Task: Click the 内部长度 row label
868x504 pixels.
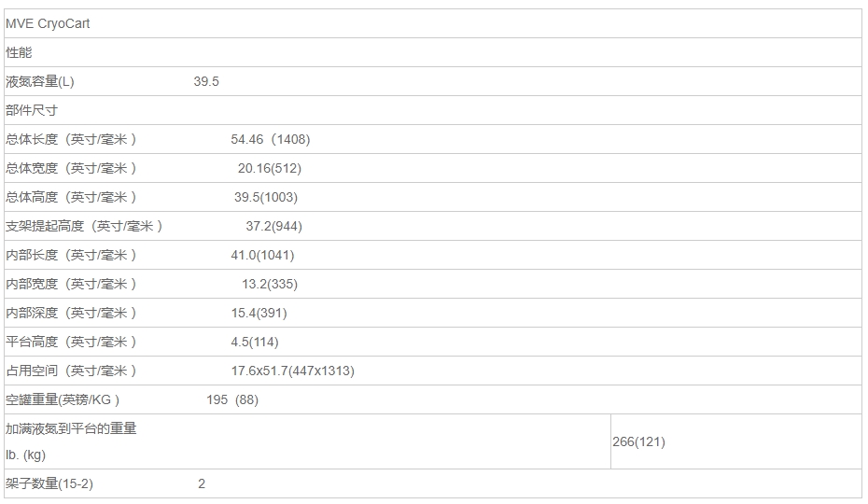Action: 71,255
